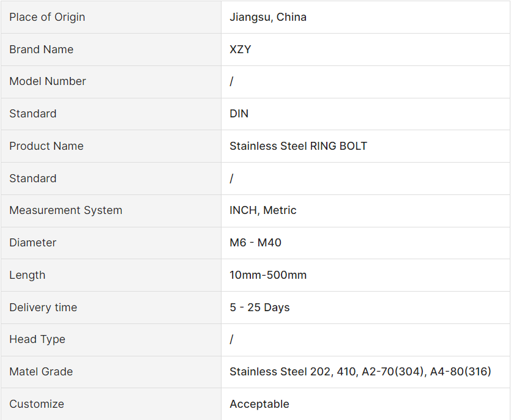Click the Diameter label
511x420 pixels.
[x=33, y=243]
